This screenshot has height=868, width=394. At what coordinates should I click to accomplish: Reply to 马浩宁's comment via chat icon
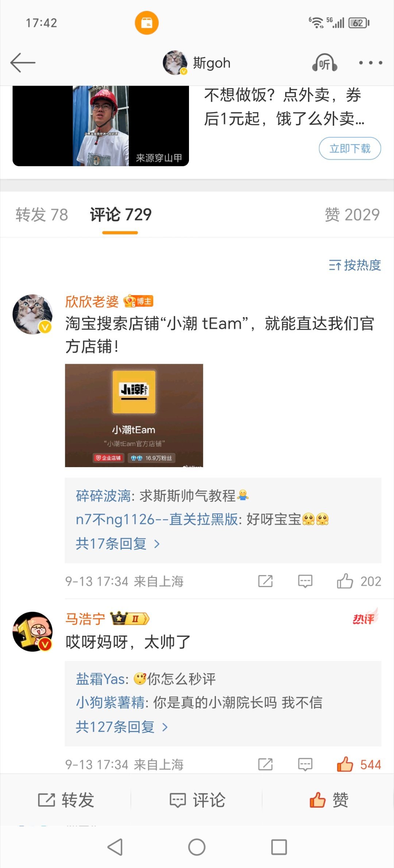click(305, 765)
